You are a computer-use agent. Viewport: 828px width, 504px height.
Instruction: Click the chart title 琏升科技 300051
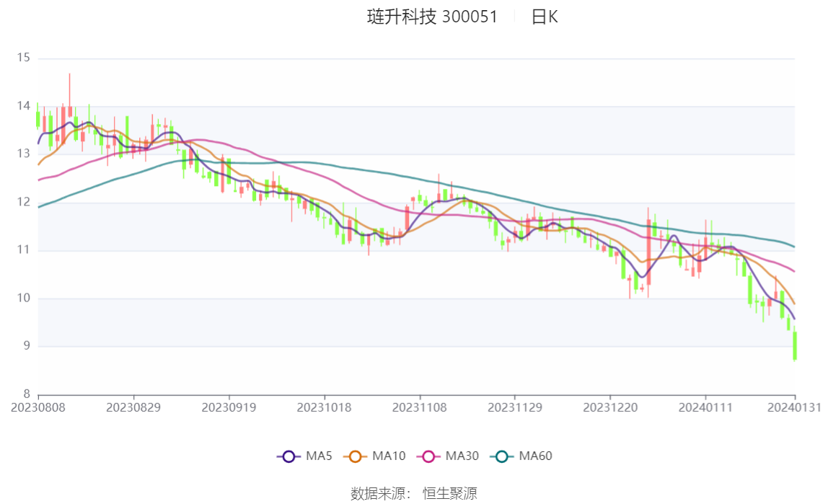pyautogui.click(x=432, y=17)
